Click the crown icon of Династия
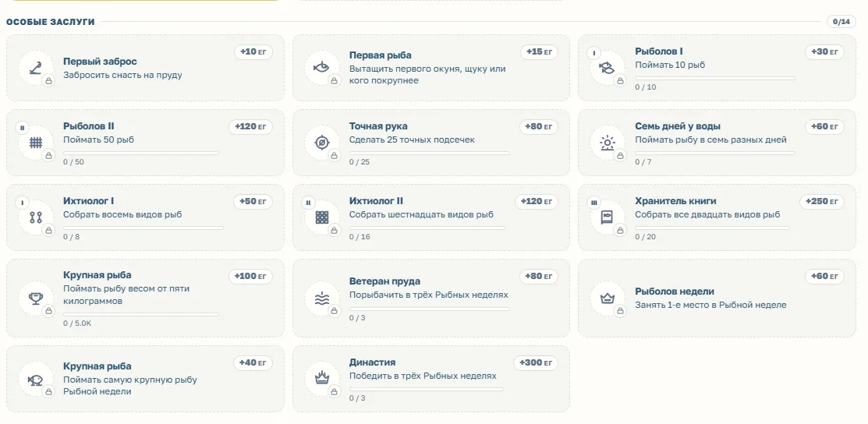This screenshot has height=424, width=868. [x=321, y=379]
